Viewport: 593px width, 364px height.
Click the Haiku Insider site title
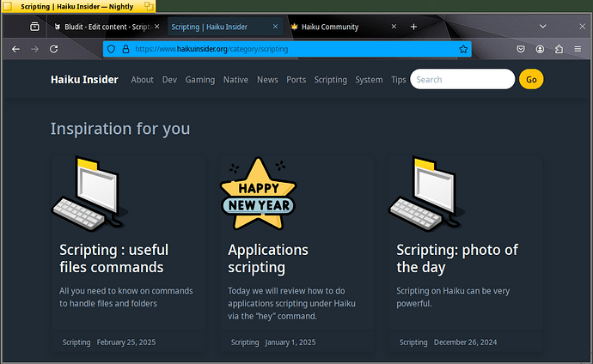tap(84, 80)
